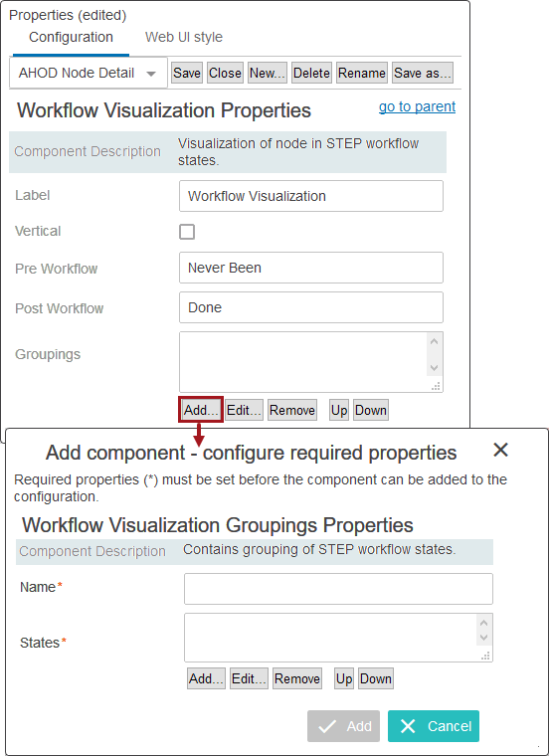Click the Save as... button

pos(423,73)
